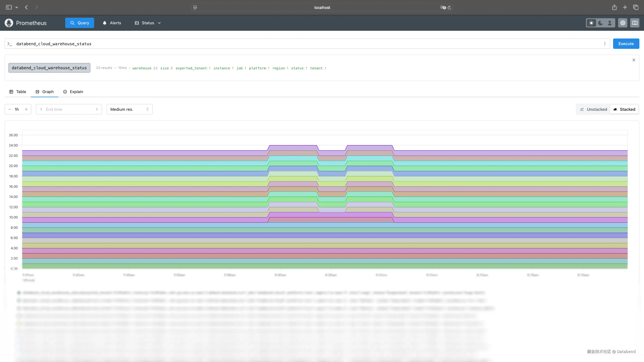The height and width of the screenshot is (362, 644).
Task: Open settings gear in Prometheus header
Action: [x=623, y=23]
